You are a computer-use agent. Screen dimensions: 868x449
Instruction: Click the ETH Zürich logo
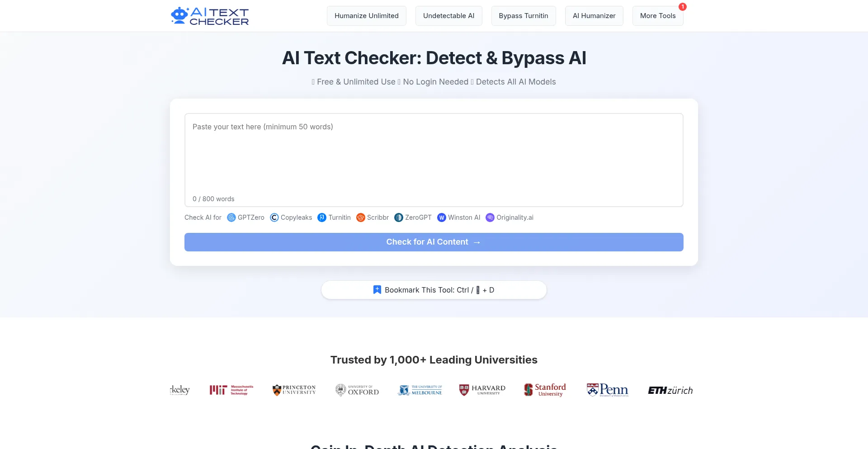[670, 390]
